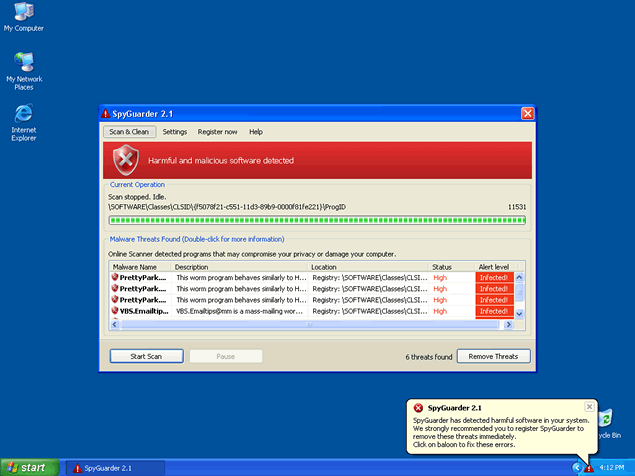Click the Start Scan button

144,356
